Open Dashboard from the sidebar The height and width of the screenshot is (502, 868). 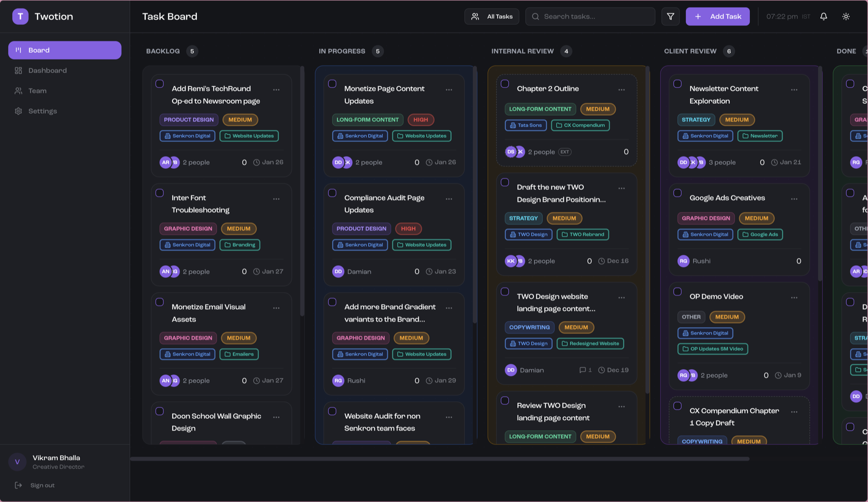point(47,70)
